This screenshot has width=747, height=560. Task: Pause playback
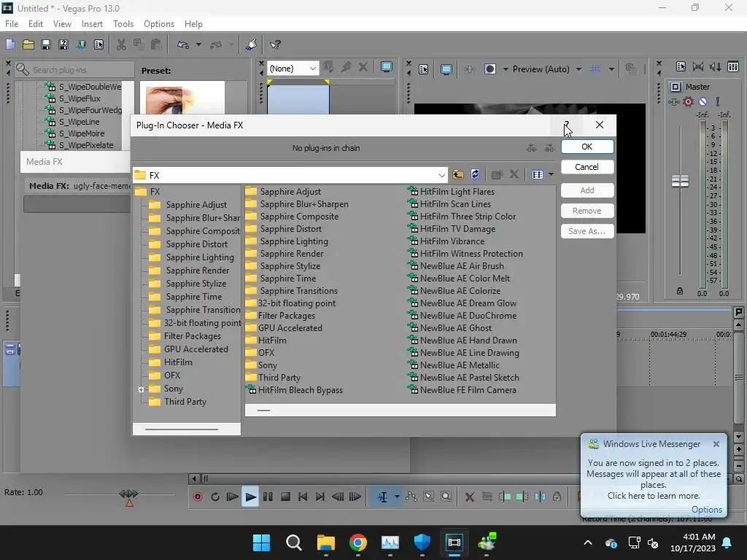(268, 497)
